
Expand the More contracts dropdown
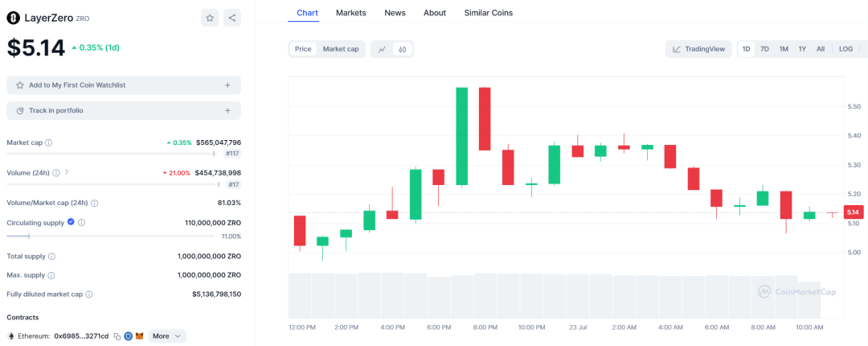(x=167, y=336)
